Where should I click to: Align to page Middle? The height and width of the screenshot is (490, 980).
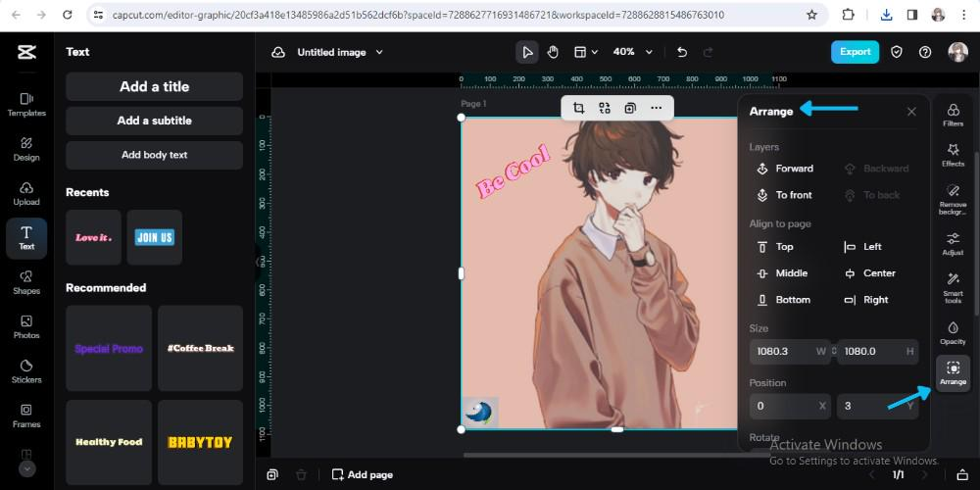[x=782, y=273]
